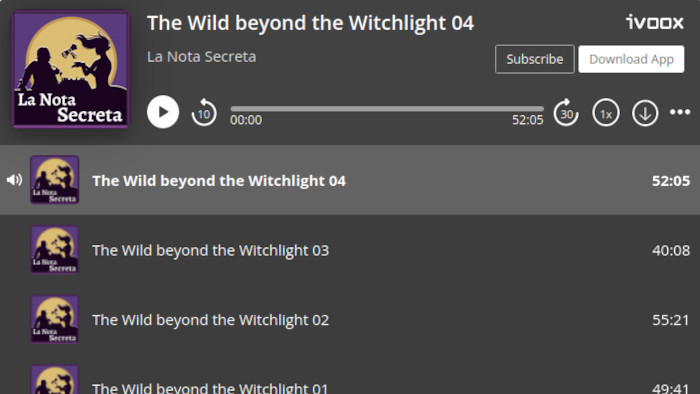Select The Wild beyond the Witchlight 03
This screenshot has height=394, width=700.
point(350,250)
